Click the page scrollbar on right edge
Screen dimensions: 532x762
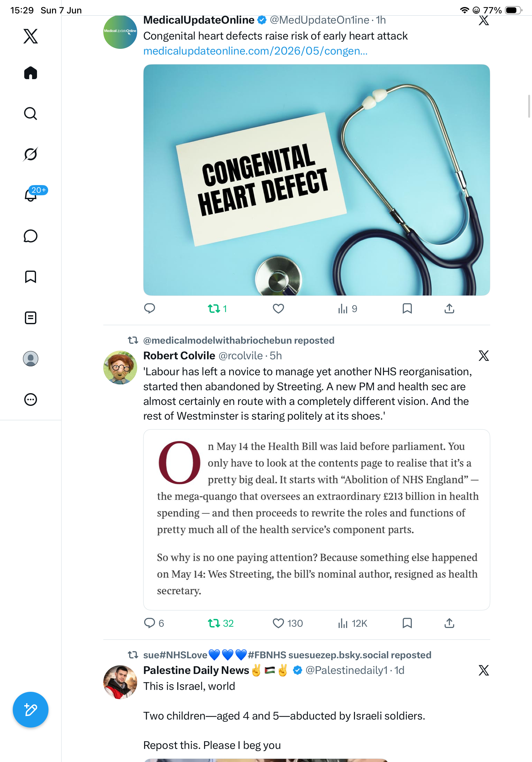pos(529,106)
